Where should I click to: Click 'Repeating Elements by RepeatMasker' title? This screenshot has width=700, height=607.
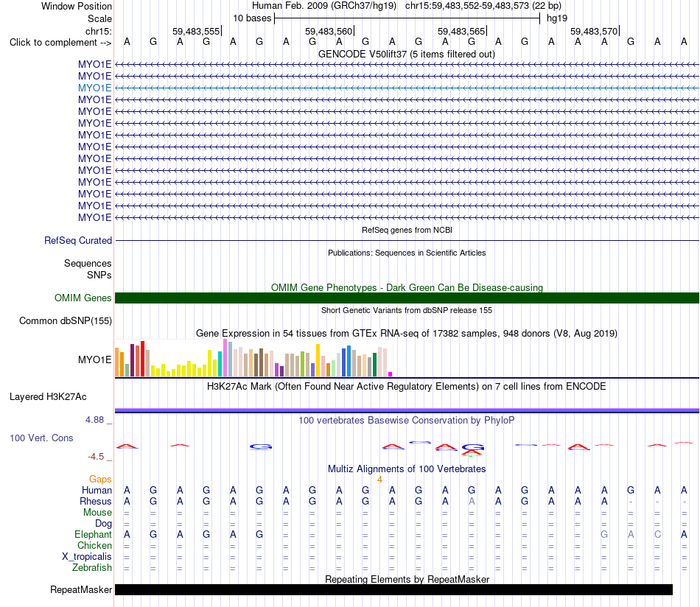[407, 579]
